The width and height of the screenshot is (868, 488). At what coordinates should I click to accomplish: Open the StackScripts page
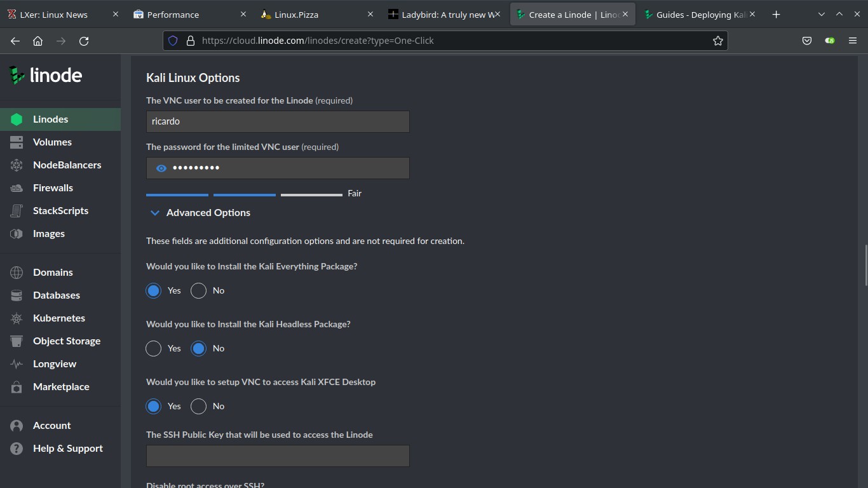click(60, 211)
